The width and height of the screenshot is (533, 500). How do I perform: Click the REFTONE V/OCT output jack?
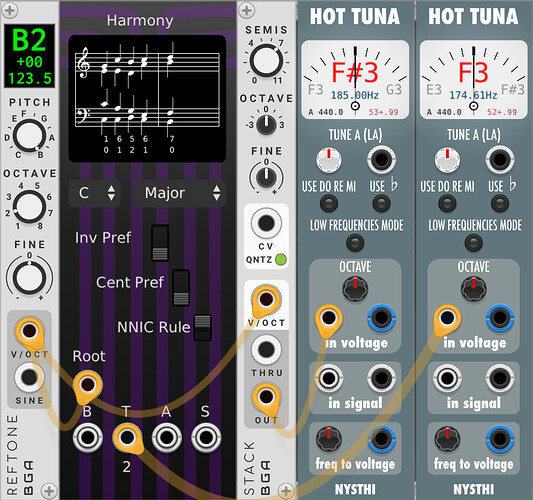point(29,331)
